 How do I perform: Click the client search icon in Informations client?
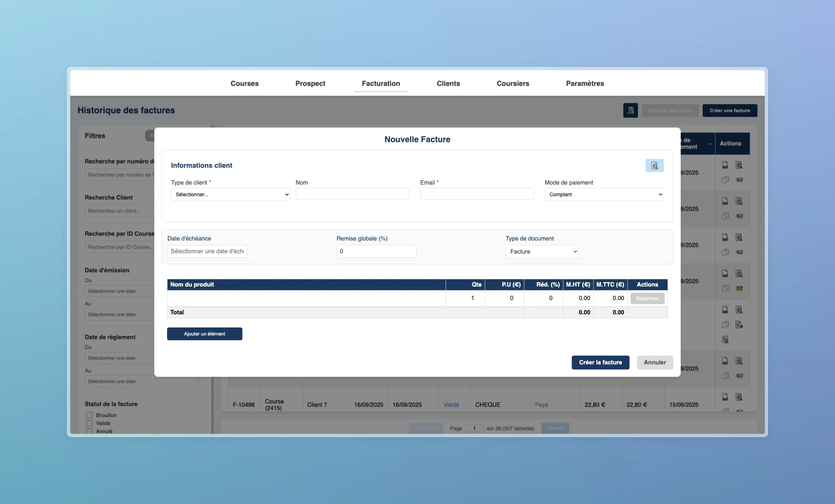pyautogui.click(x=654, y=166)
